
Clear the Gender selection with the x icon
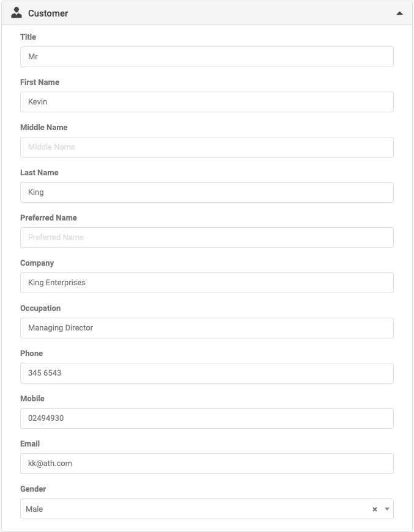point(375,509)
